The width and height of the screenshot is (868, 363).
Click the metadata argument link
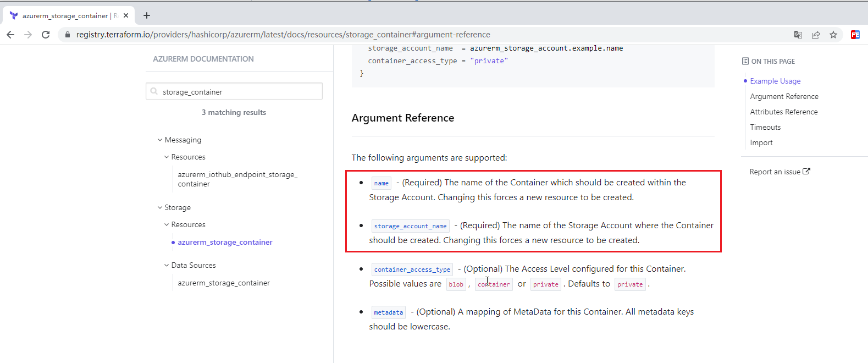click(x=389, y=312)
